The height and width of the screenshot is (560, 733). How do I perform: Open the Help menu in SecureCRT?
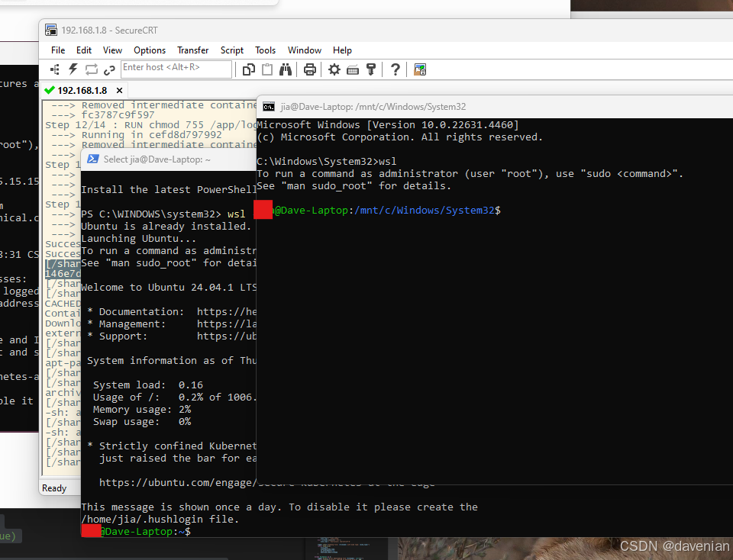tap(342, 50)
